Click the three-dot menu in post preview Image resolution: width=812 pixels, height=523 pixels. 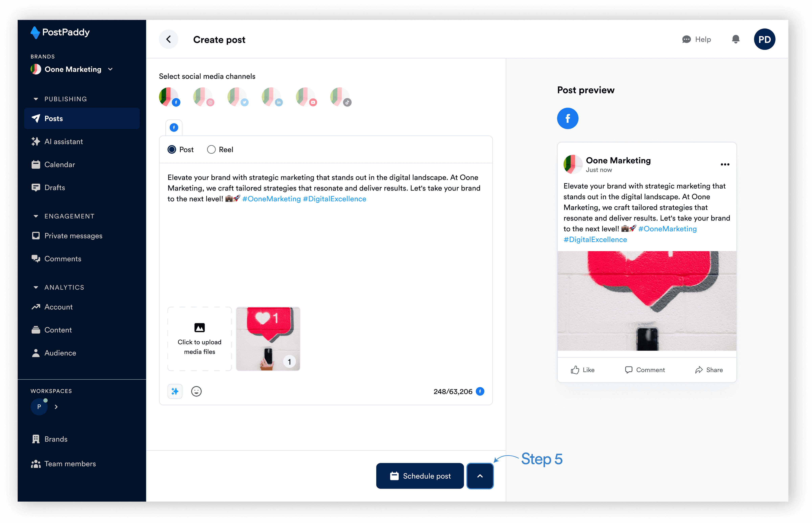point(725,164)
